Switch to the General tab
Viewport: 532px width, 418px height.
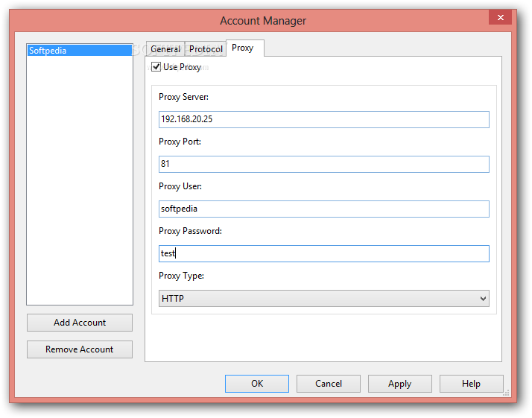click(165, 49)
